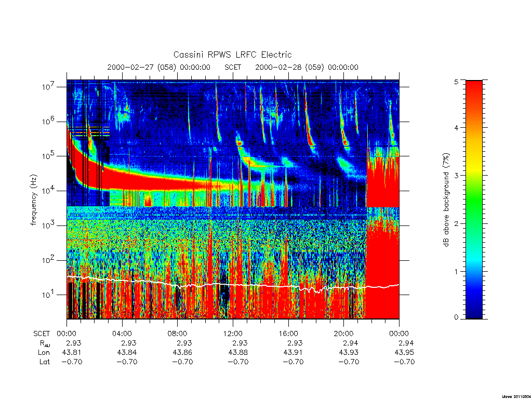Click the longitude value '43.84'
Image resolution: width=532 pixels, height=399 pixels.
[x=127, y=353]
